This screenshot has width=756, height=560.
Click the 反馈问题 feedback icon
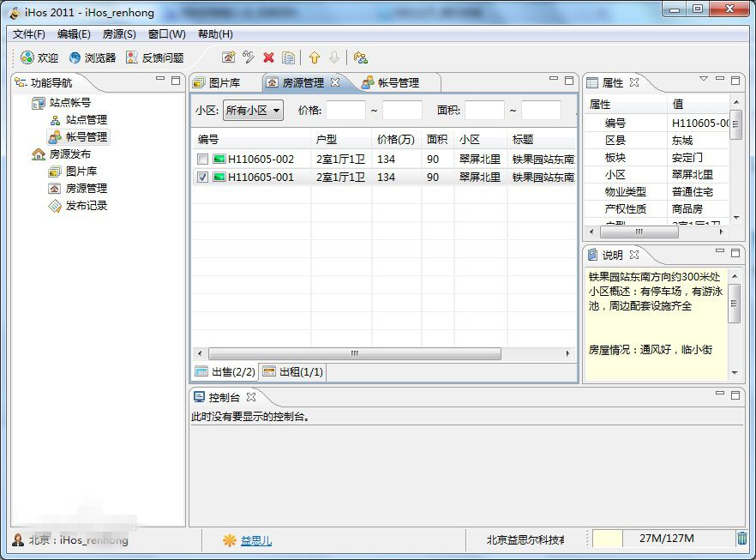coord(146,57)
